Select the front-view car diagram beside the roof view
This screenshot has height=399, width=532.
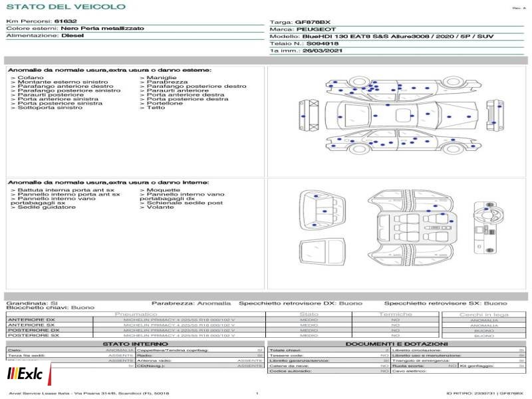[x=495, y=115]
